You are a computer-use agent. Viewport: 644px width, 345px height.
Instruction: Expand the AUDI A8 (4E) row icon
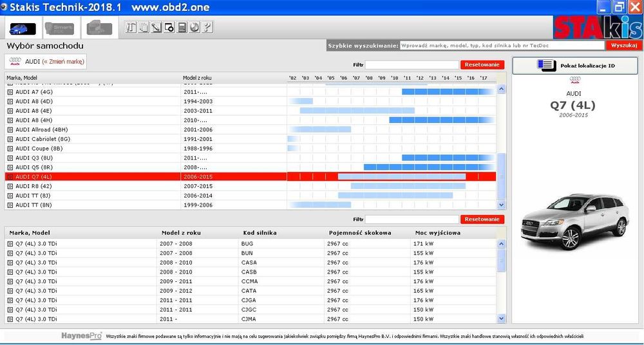10,111
